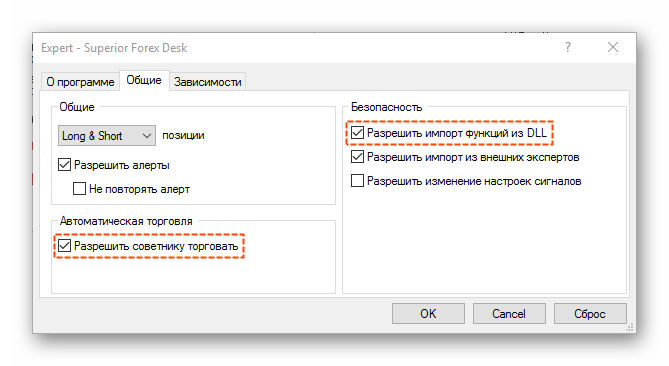Click the question mark help icon
Screen dimensions: 669x366
tap(567, 47)
